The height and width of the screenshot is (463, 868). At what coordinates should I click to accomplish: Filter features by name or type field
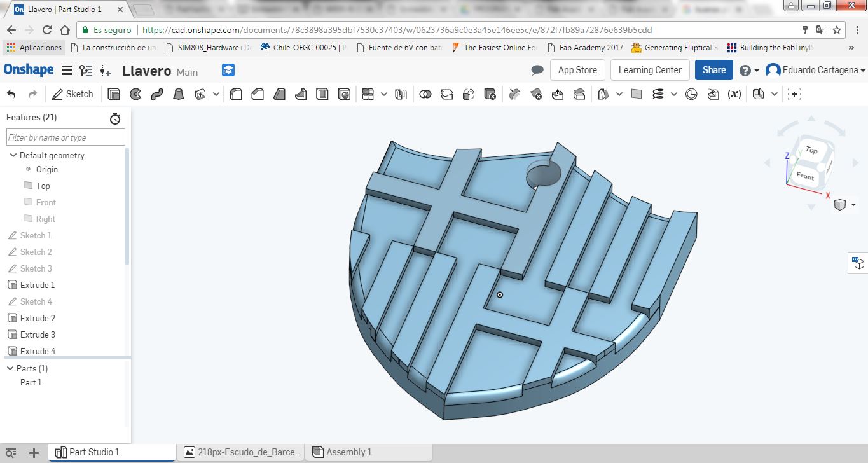(65, 137)
